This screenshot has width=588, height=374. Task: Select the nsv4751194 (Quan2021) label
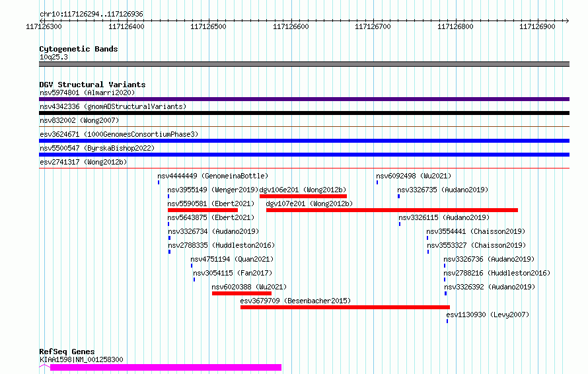click(x=232, y=259)
